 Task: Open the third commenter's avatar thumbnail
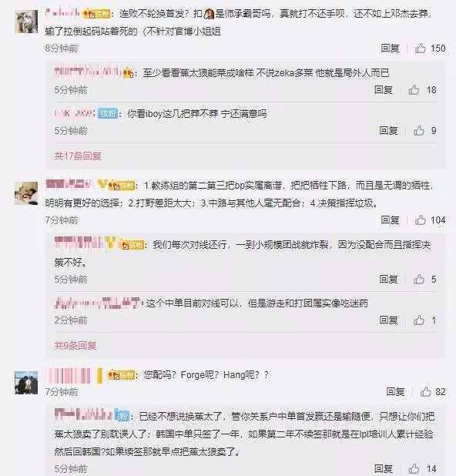tap(26, 383)
